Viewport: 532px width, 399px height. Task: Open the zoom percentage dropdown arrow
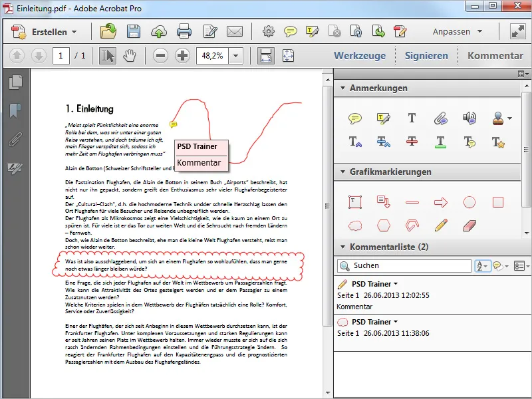click(x=236, y=56)
